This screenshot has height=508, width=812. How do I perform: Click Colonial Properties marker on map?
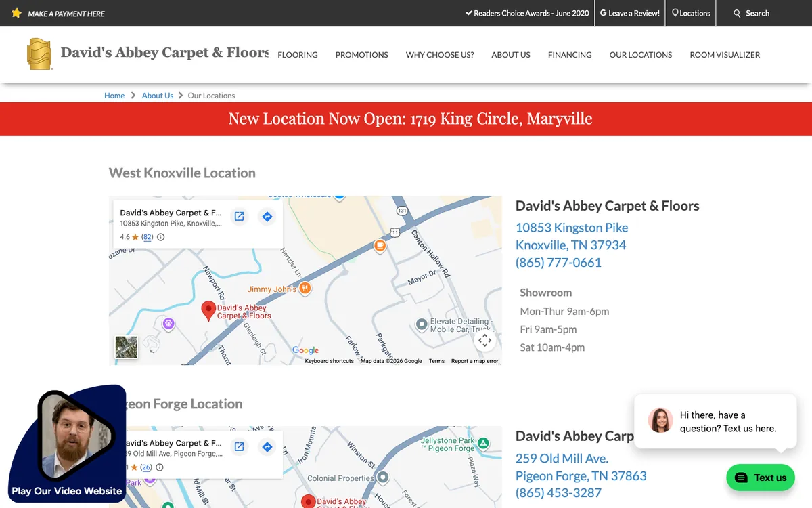pyautogui.click(x=382, y=478)
